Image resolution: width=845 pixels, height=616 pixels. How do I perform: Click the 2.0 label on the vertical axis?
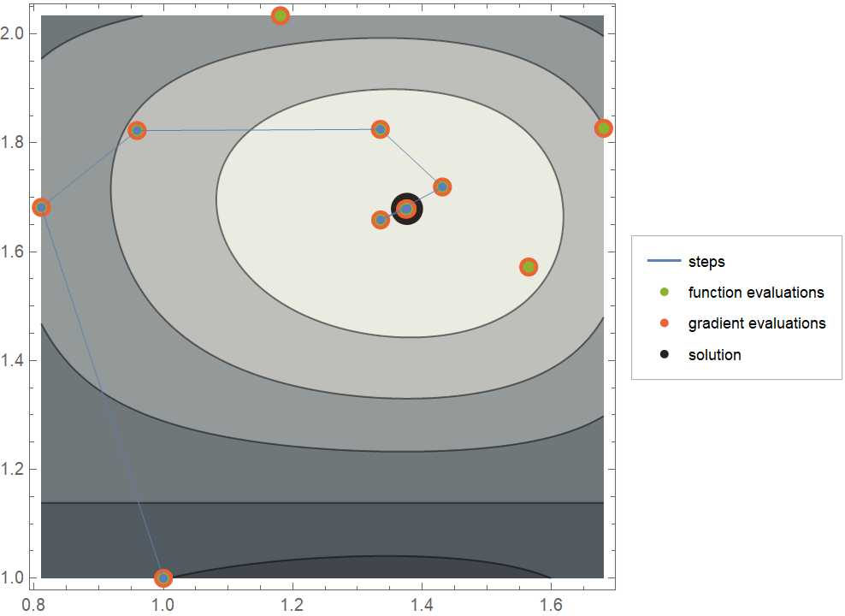click(x=15, y=33)
